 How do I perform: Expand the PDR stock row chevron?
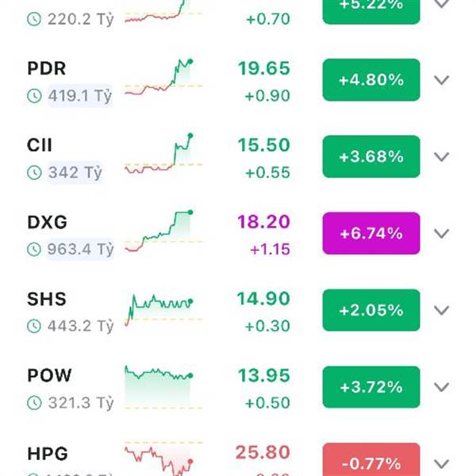tap(441, 80)
